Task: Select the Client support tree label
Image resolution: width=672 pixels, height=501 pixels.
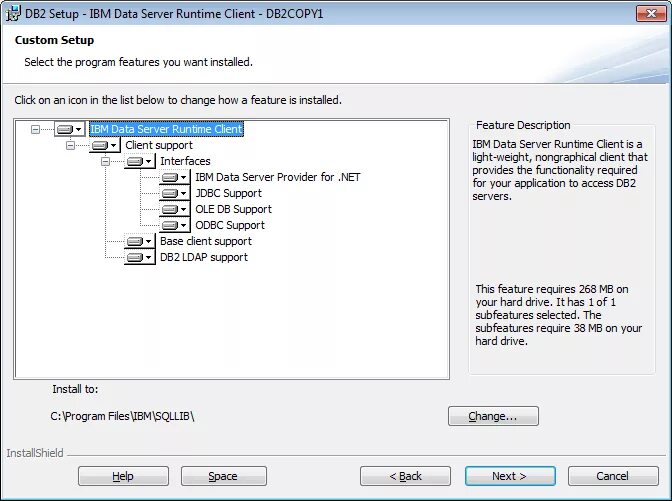Action: point(159,145)
